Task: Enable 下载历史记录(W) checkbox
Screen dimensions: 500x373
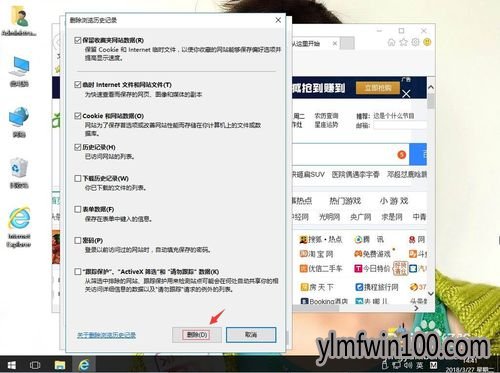Action: click(78, 178)
